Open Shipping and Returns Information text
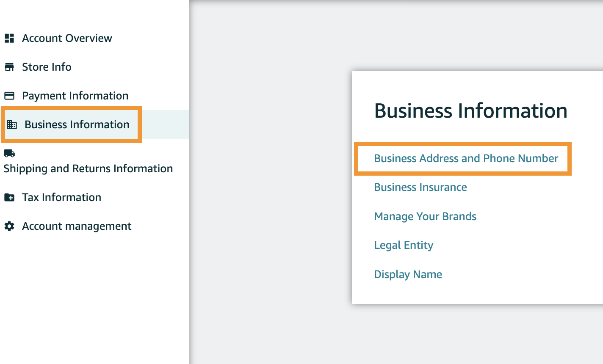This screenshot has height=364, width=603. click(88, 168)
